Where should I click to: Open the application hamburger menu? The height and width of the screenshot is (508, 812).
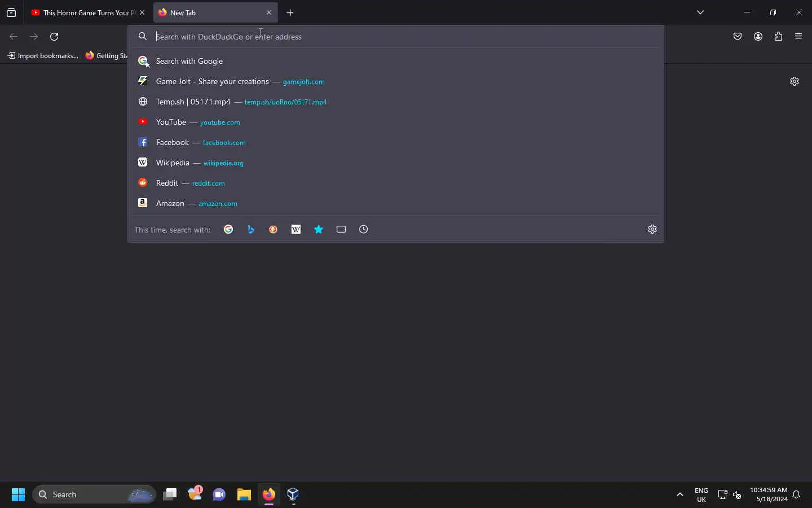pos(800,37)
